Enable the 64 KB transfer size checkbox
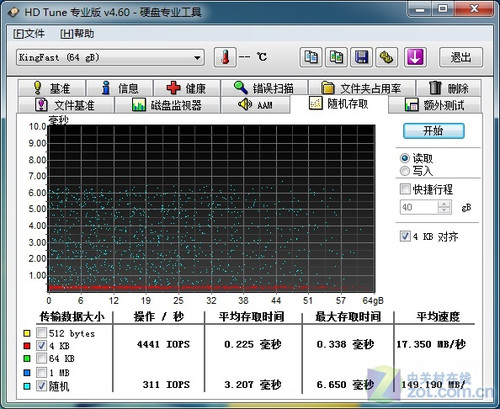This screenshot has height=409, width=500. (x=42, y=358)
